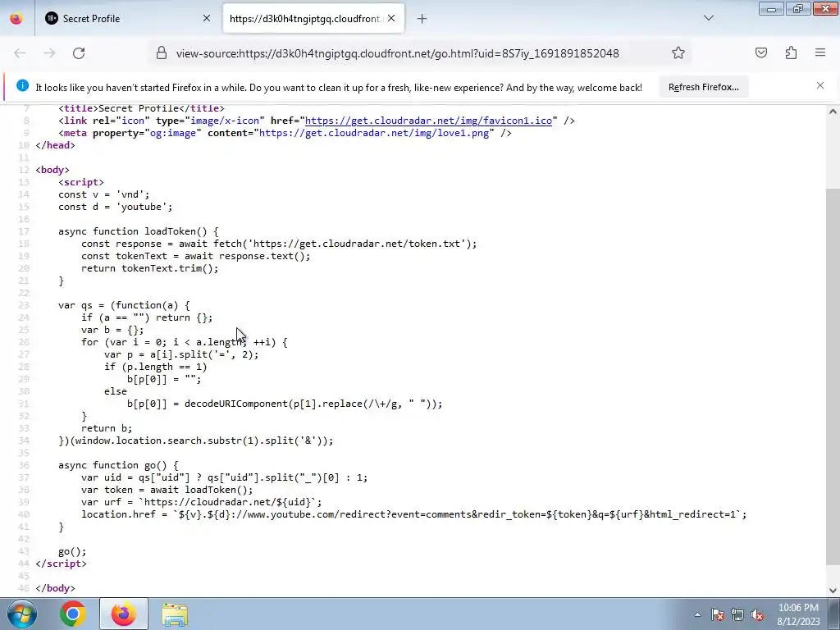Image resolution: width=840 pixels, height=630 pixels.
Task: Open Windows Explorer from the taskbar
Action: pos(175,614)
